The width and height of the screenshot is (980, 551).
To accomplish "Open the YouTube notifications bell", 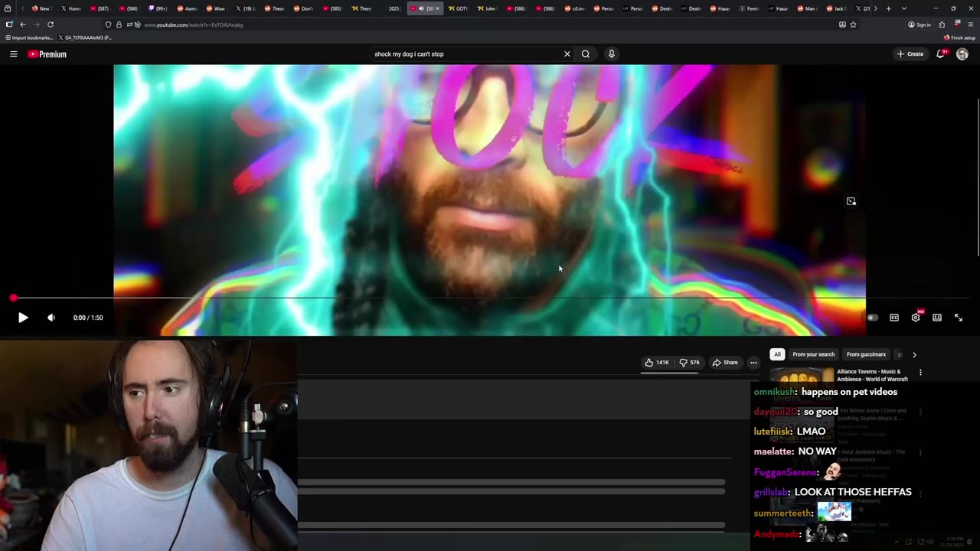I will coord(940,54).
